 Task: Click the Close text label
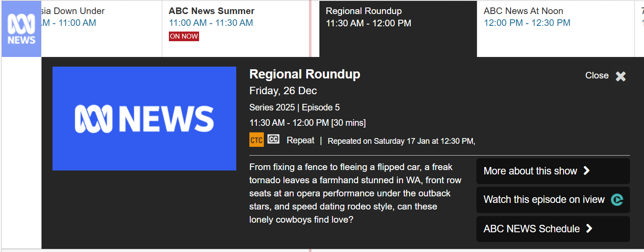[x=597, y=75]
